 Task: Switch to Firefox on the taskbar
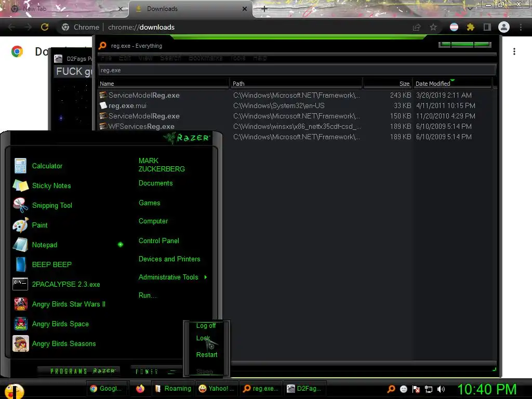coord(140,389)
